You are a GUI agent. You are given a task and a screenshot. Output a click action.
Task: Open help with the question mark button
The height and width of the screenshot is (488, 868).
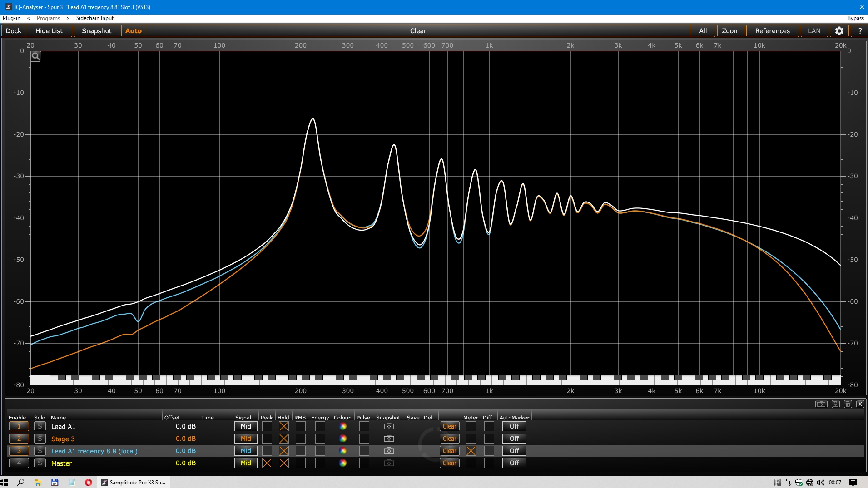click(x=860, y=31)
